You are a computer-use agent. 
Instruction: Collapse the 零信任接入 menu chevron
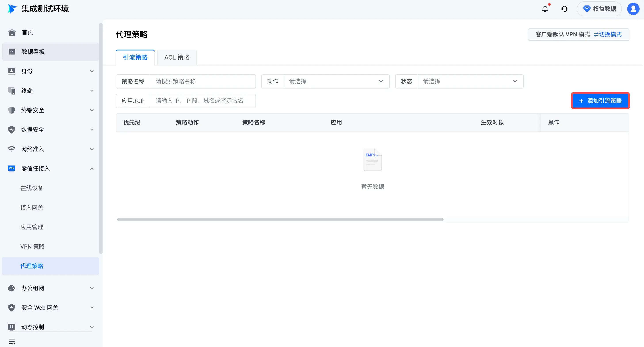coord(92,169)
